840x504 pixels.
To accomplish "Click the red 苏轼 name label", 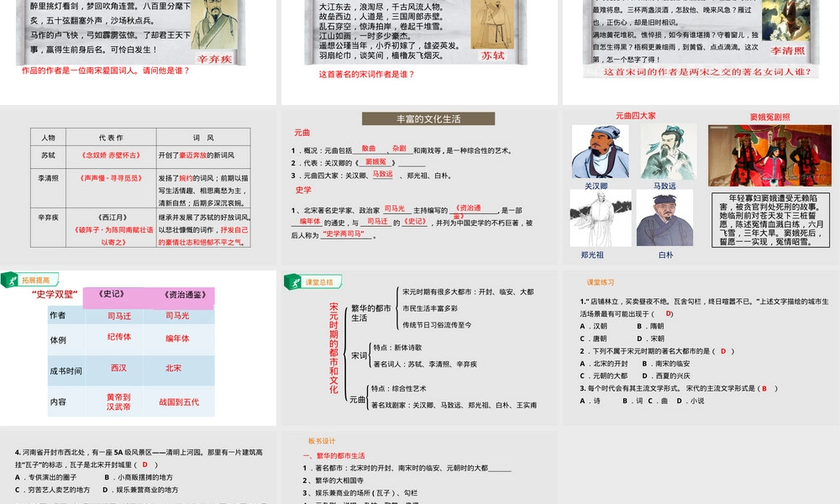I will pos(493,55).
